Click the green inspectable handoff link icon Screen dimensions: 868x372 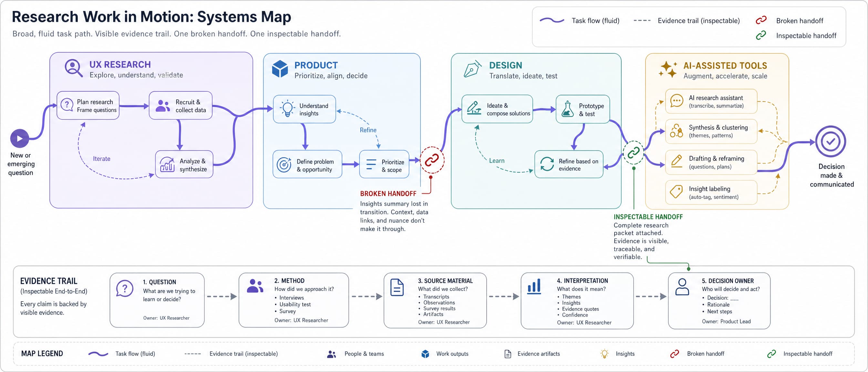click(x=634, y=152)
